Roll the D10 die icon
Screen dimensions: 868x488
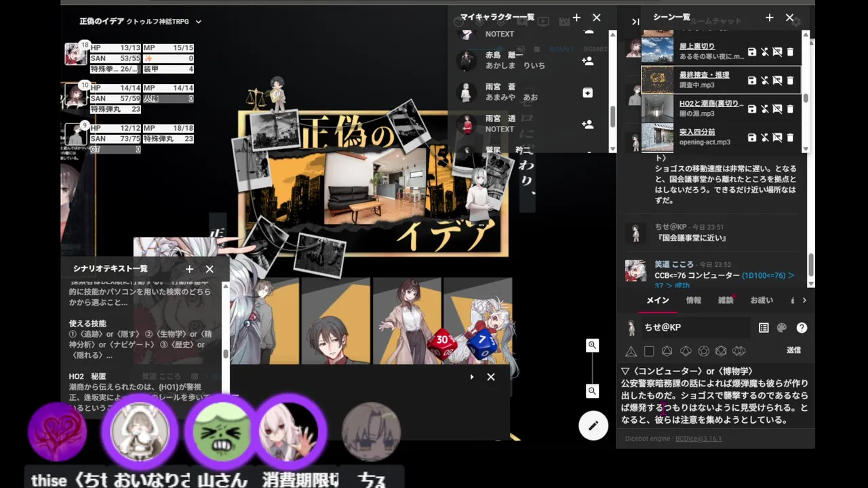[686, 351]
